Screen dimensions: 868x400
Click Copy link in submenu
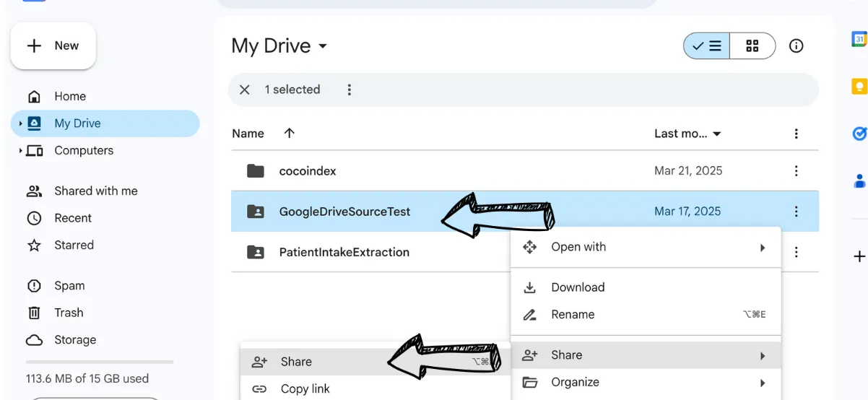[x=375, y=388]
